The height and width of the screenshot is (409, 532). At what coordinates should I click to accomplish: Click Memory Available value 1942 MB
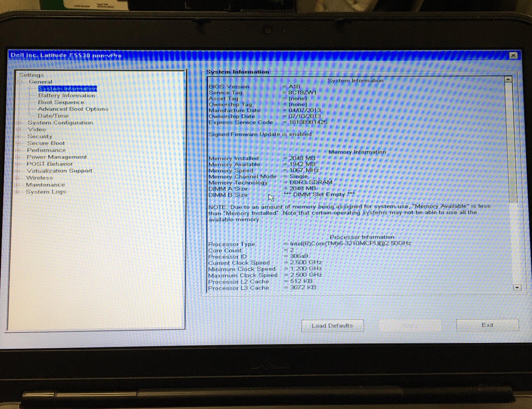pyautogui.click(x=302, y=164)
